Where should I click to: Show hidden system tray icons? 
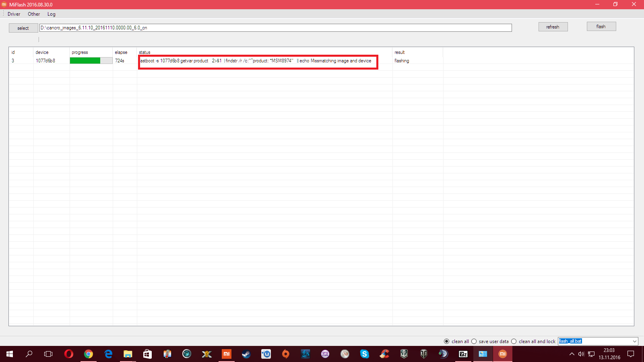tap(572, 354)
